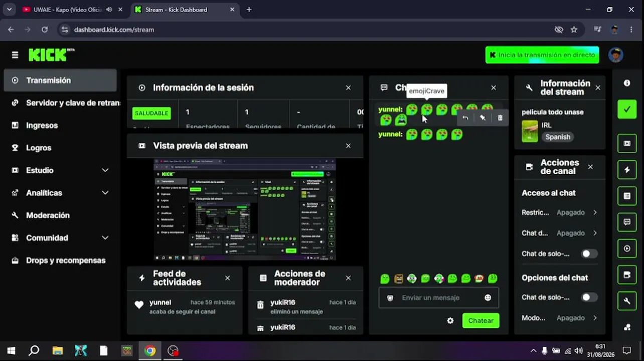Click the Spanish language tag
Image resolution: width=644 pixels, height=361 pixels.
pos(558,137)
